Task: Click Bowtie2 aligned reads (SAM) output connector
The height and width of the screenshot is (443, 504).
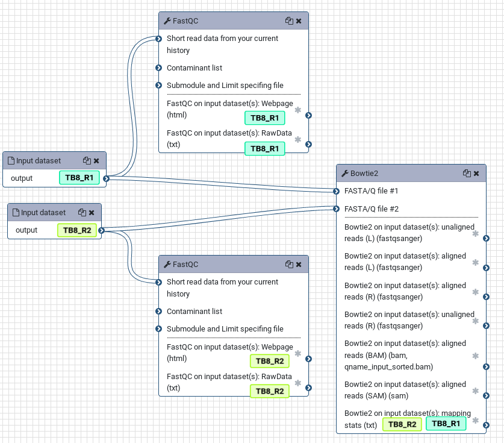Action: 487,395
